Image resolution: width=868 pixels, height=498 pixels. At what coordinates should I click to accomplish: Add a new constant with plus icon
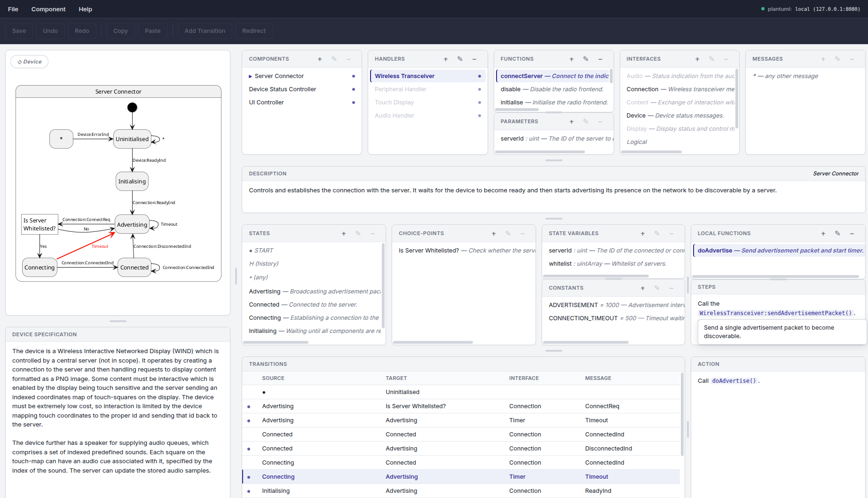tap(642, 288)
